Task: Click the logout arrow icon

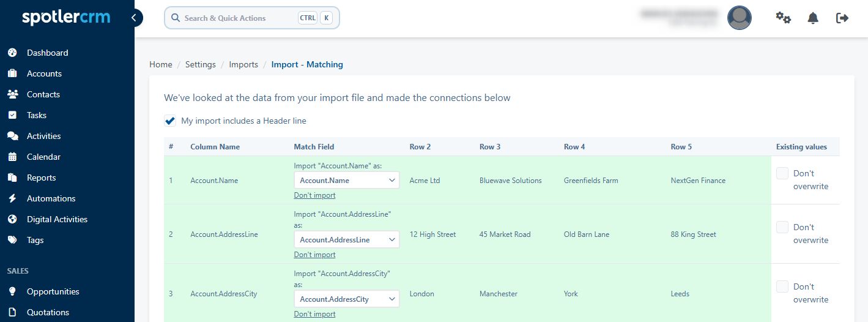Action: (842, 18)
